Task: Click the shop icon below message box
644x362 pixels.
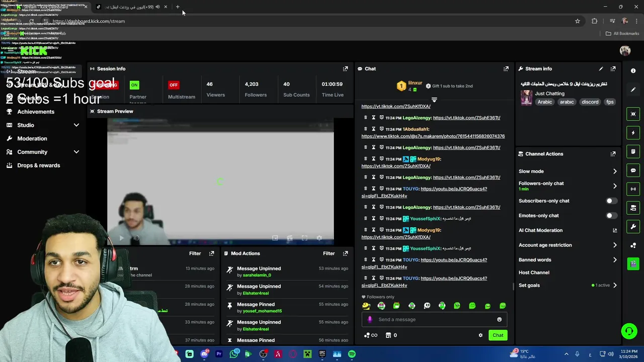Action: 388,335
